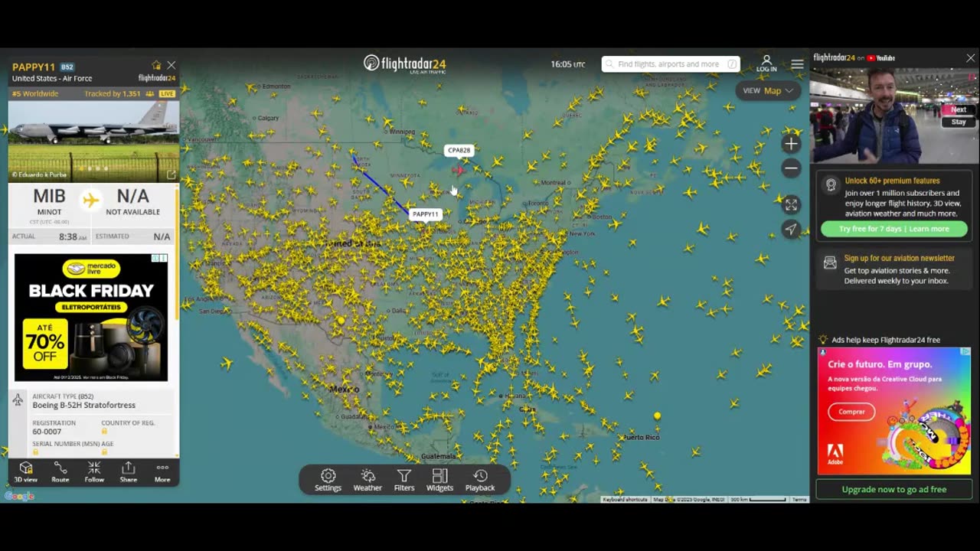Expand the aircraft photo external link
This screenshot has width=980, height=551.
tap(171, 174)
